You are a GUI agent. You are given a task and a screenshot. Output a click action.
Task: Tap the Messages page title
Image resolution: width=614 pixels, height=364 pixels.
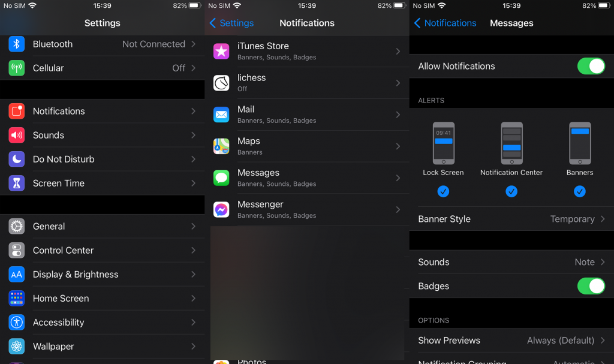pyautogui.click(x=511, y=23)
